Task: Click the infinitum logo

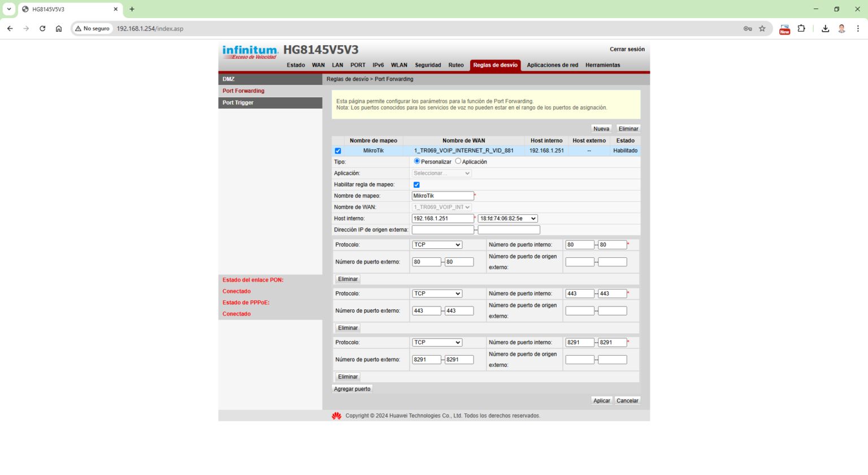Action: click(x=250, y=50)
